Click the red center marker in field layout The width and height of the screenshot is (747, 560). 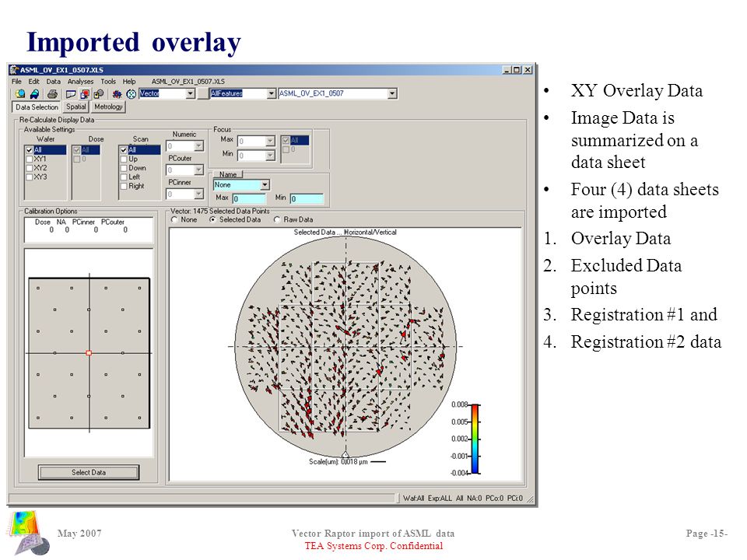coord(89,353)
